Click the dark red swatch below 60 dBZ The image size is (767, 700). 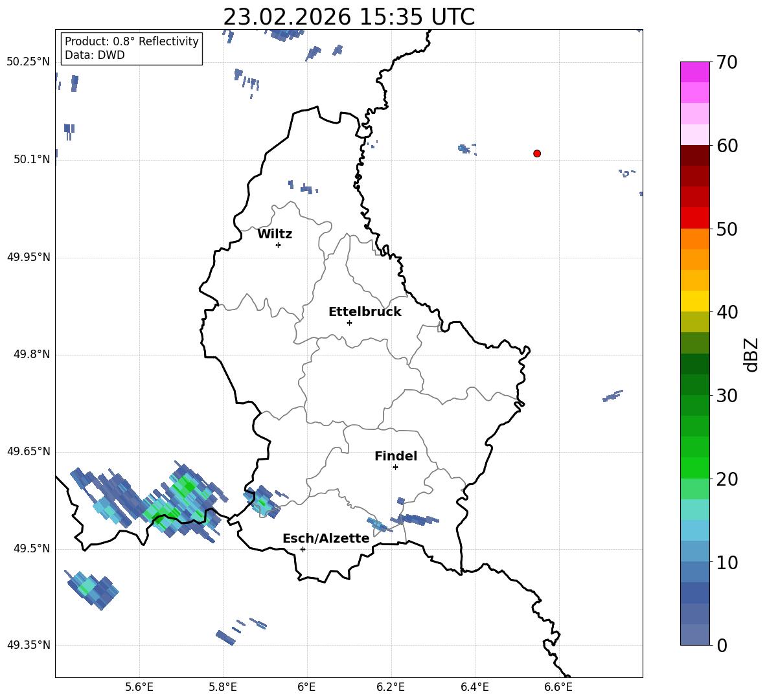click(x=694, y=155)
